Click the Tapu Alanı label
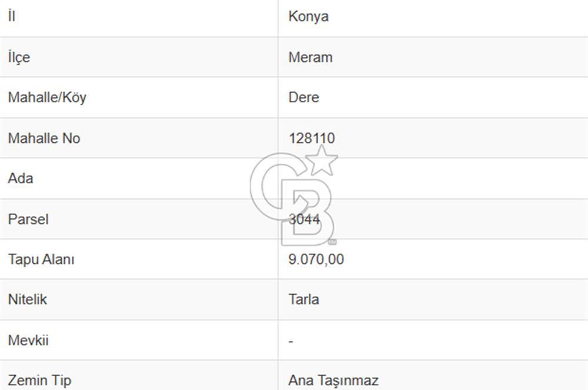This screenshot has width=588, height=390. pyautogui.click(x=41, y=259)
